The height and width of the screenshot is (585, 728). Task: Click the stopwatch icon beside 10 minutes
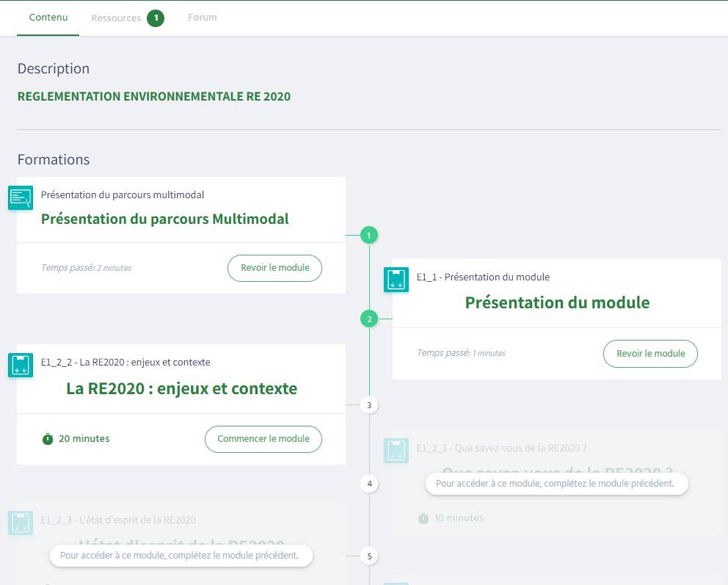pos(423,518)
